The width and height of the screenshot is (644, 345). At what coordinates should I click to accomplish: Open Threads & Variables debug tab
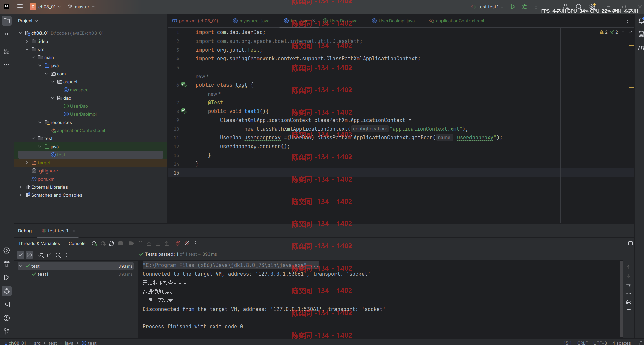(39, 243)
